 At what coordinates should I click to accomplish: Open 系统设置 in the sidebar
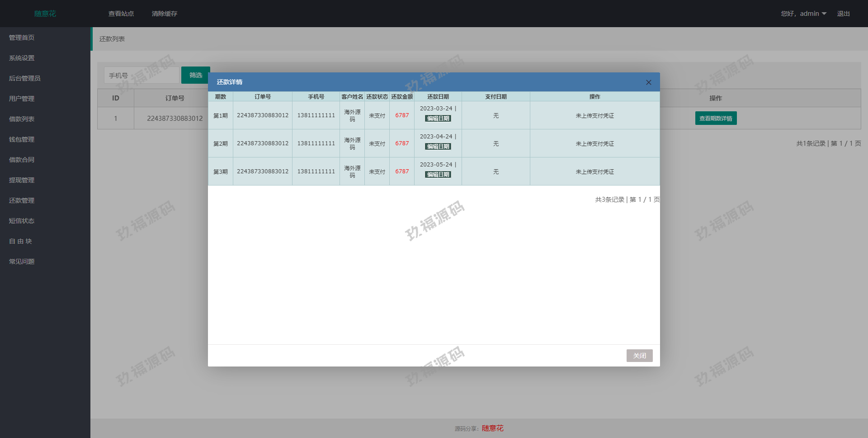tap(22, 58)
